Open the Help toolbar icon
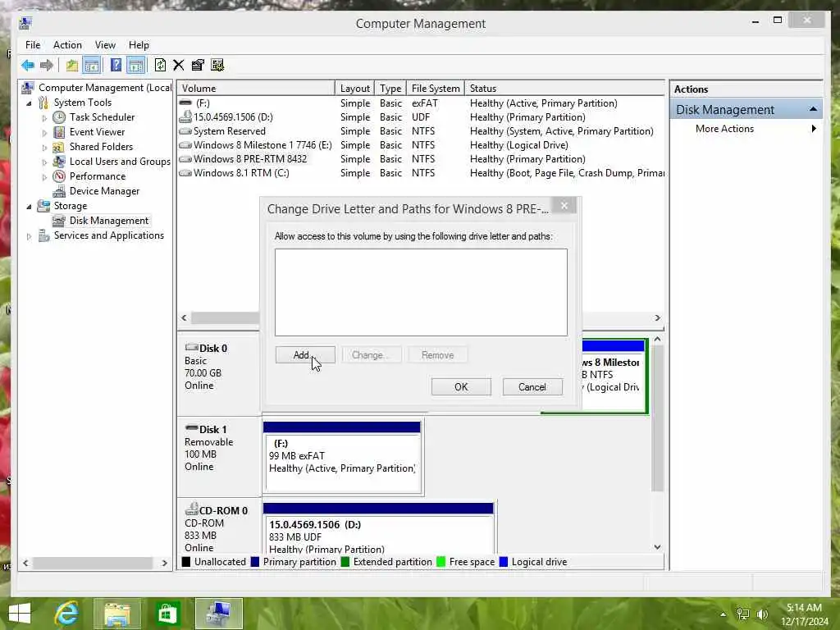The height and width of the screenshot is (630, 840). tap(116, 66)
